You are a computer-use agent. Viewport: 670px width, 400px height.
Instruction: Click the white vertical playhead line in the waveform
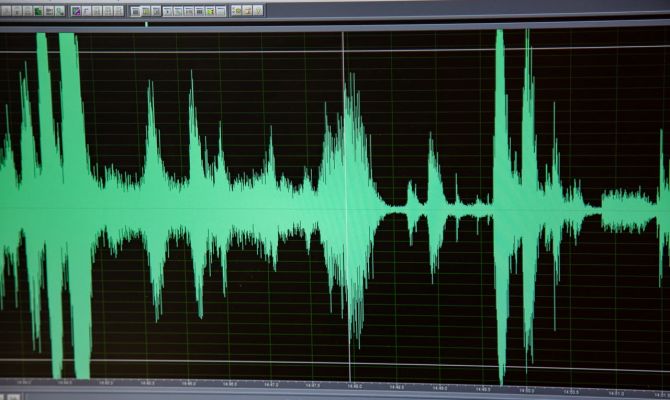click(343, 120)
